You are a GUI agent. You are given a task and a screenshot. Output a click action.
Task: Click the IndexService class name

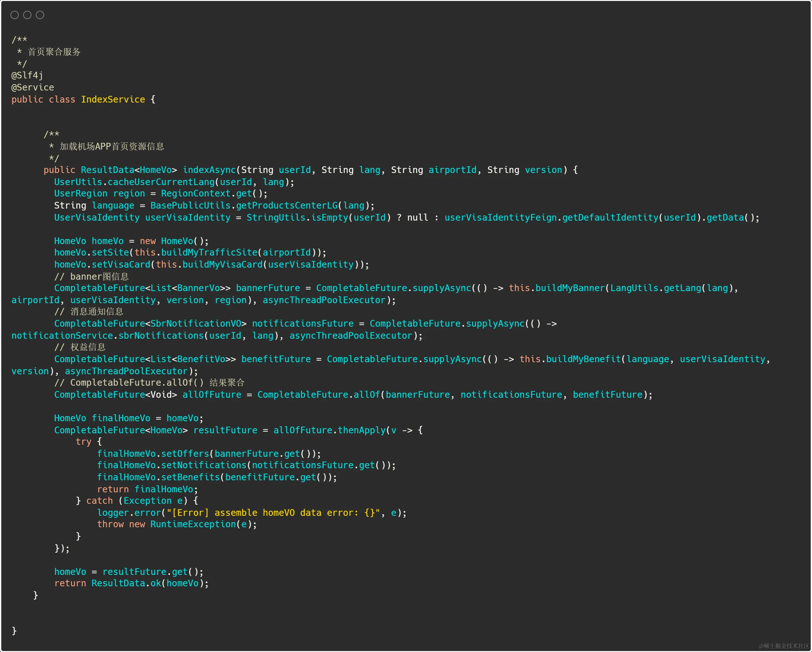(113, 99)
